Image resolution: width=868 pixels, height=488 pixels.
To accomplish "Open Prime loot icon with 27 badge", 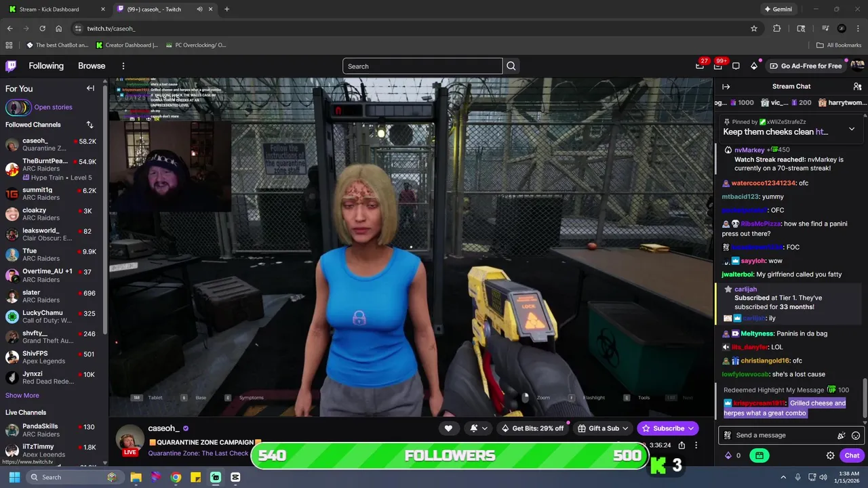I will (x=700, y=66).
